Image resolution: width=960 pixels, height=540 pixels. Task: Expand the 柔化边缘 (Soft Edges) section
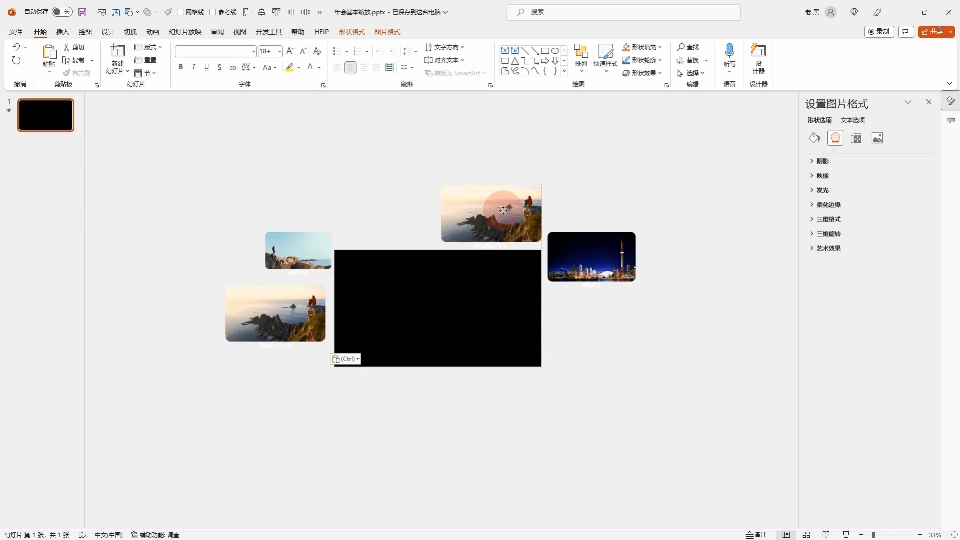(x=825, y=204)
